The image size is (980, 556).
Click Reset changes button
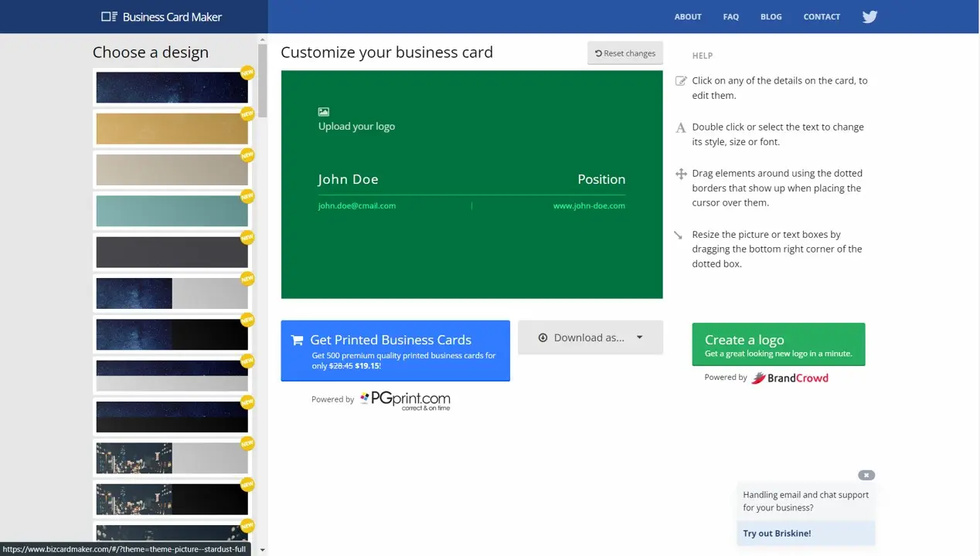click(625, 53)
